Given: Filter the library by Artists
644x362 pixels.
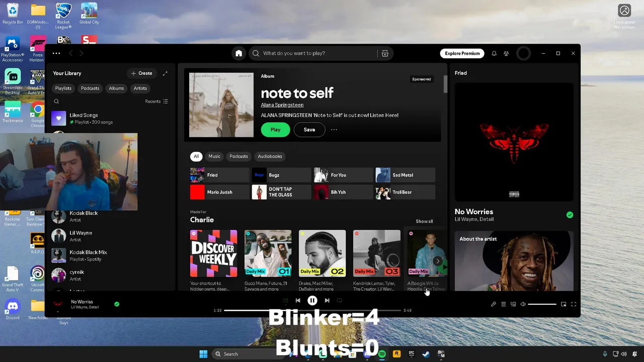Looking at the screenshot, I should (140, 88).
